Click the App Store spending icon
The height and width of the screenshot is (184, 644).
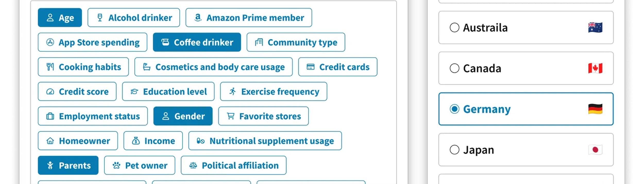50,42
